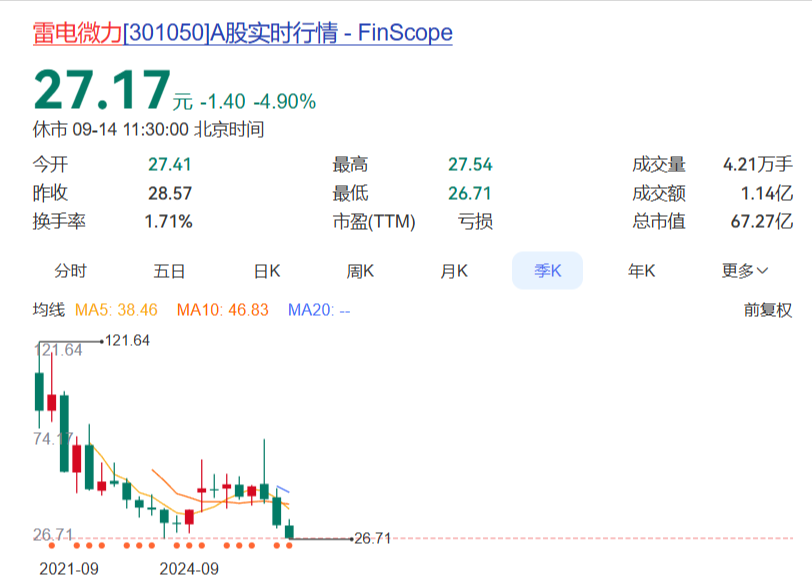Click the MA5: 38.46 indicator label
The width and height of the screenshot is (812, 588).
pos(116,310)
